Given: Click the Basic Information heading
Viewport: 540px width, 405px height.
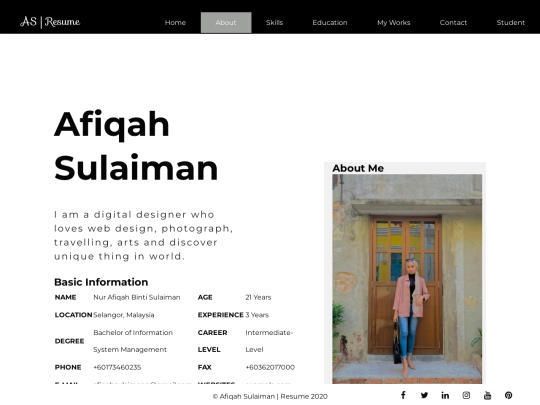Looking at the screenshot, I should pyautogui.click(x=101, y=282).
